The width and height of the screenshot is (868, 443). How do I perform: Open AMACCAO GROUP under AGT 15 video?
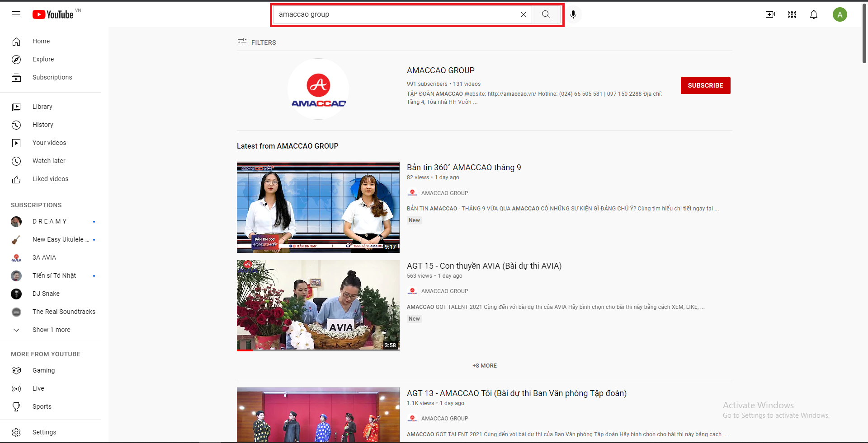pyautogui.click(x=444, y=291)
